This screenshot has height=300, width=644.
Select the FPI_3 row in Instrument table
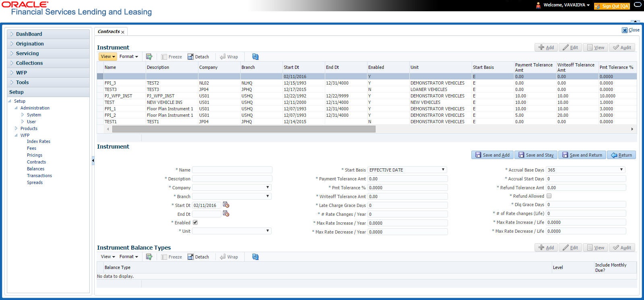367,83
